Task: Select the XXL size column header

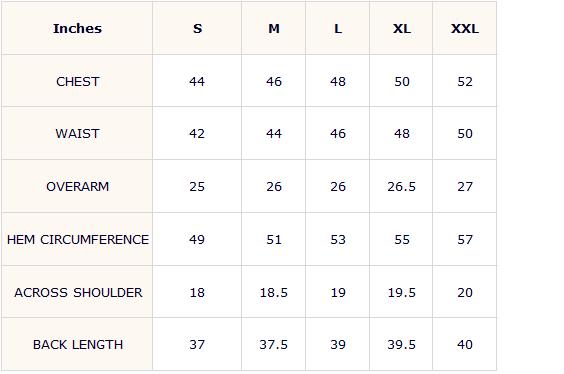Action: pos(465,28)
